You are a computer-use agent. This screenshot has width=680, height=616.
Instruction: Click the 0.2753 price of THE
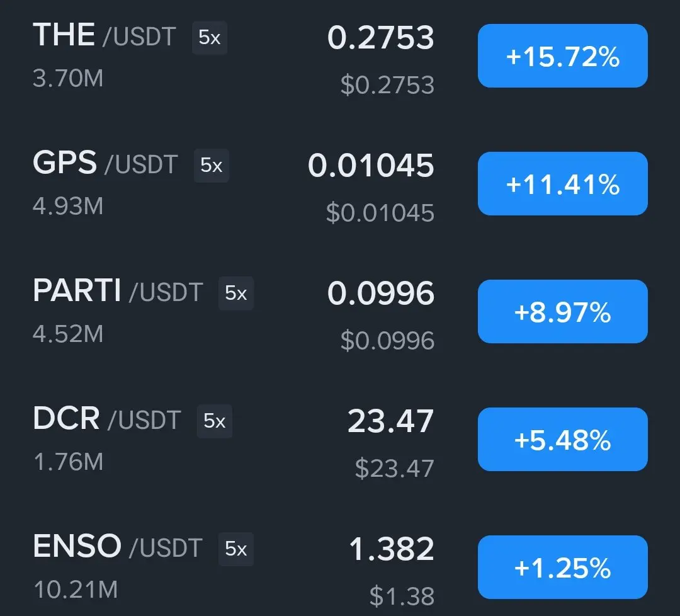pyautogui.click(x=380, y=38)
